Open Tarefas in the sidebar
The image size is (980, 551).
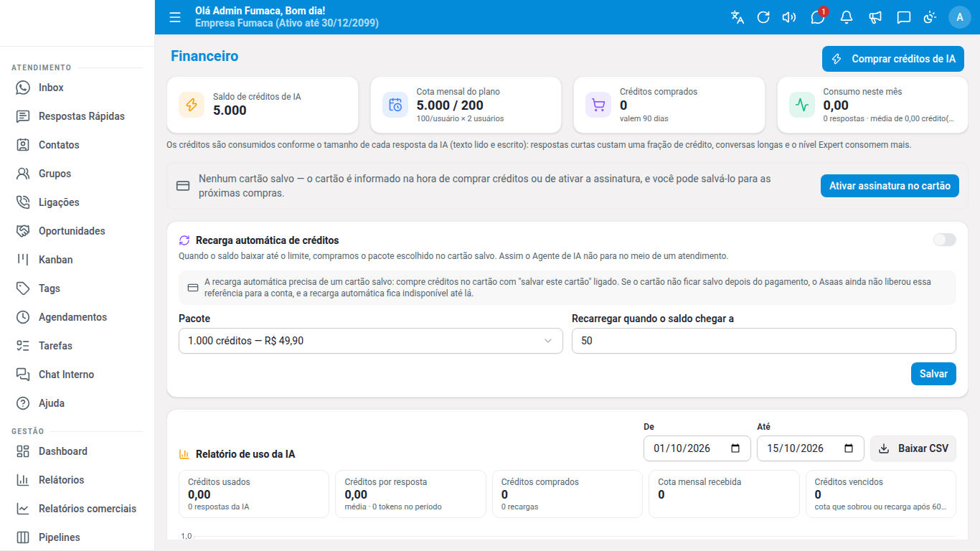(x=77, y=346)
